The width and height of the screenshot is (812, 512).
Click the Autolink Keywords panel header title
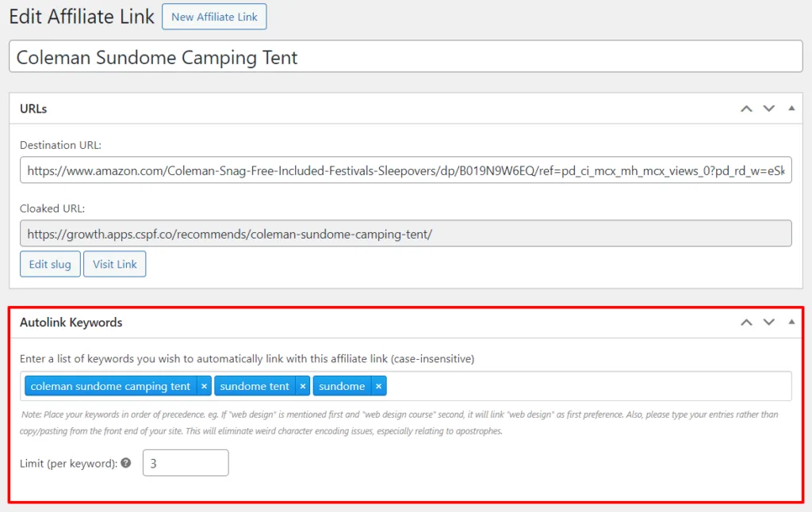click(x=71, y=323)
